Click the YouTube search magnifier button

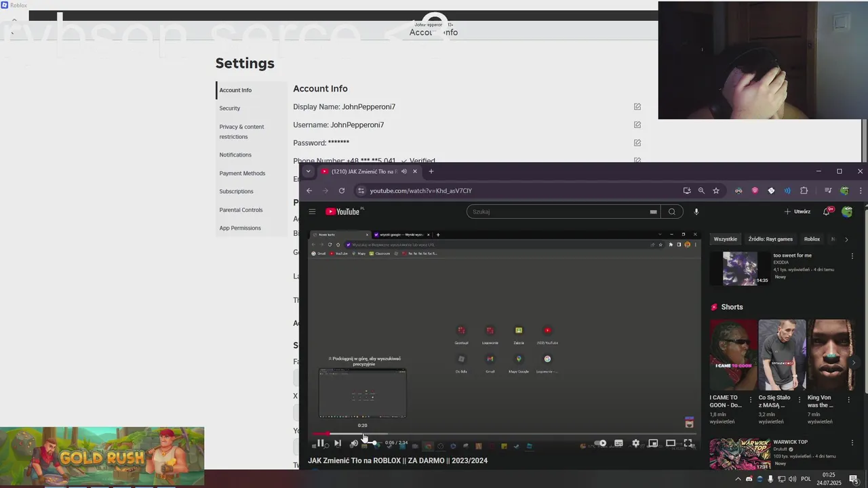672,211
